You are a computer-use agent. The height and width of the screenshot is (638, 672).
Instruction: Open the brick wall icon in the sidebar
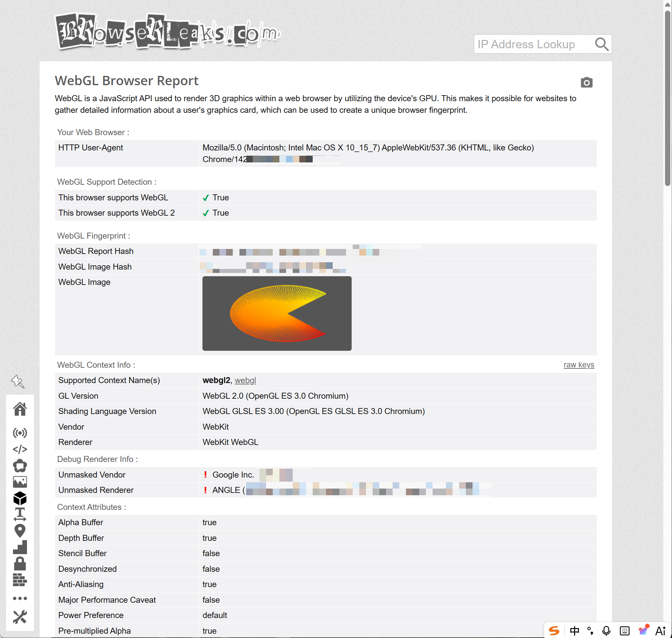[20, 580]
